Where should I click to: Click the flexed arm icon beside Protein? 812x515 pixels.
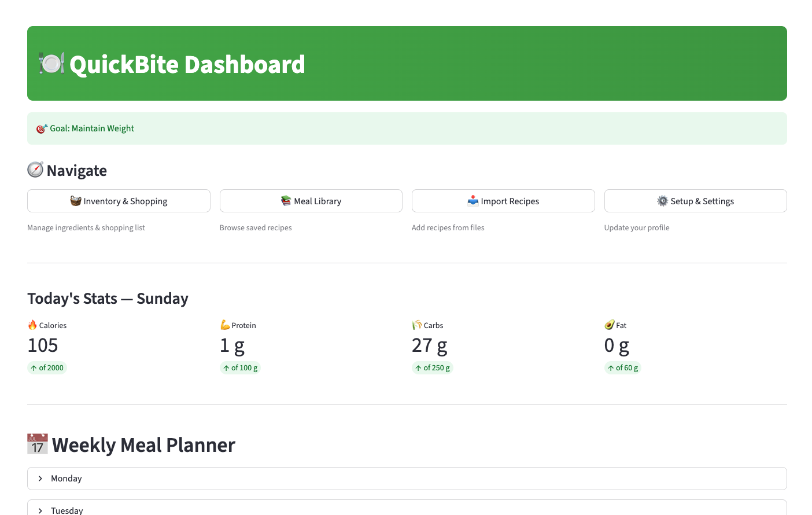click(x=225, y=325)
